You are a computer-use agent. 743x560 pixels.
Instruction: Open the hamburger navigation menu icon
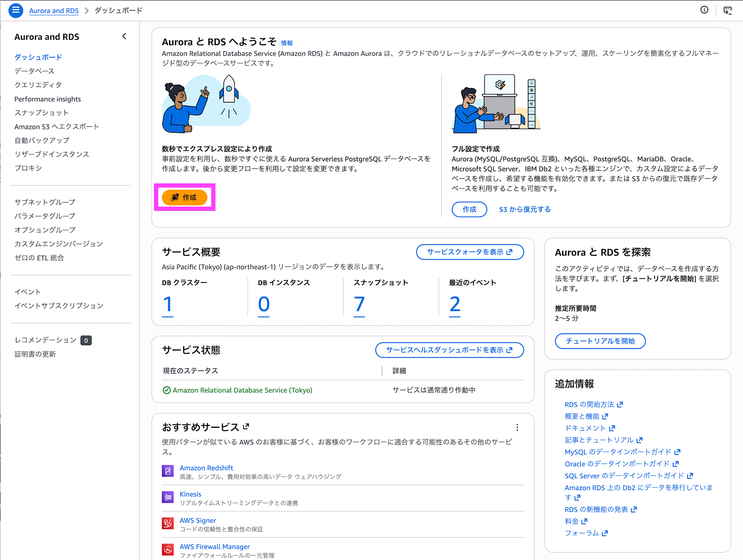pos(16,10)
